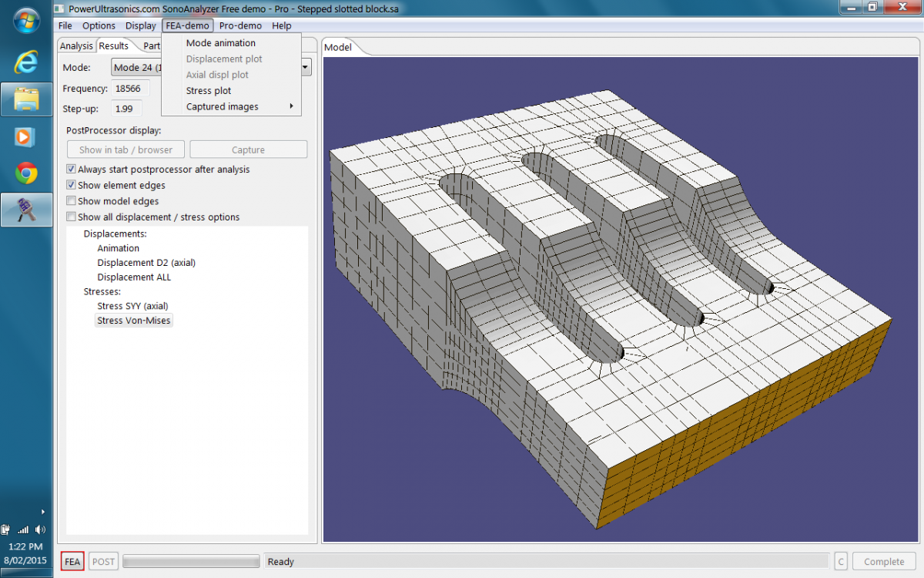
Task: Uncheck Show element edges
Action: pyautogui.click(x=72, y=186)
